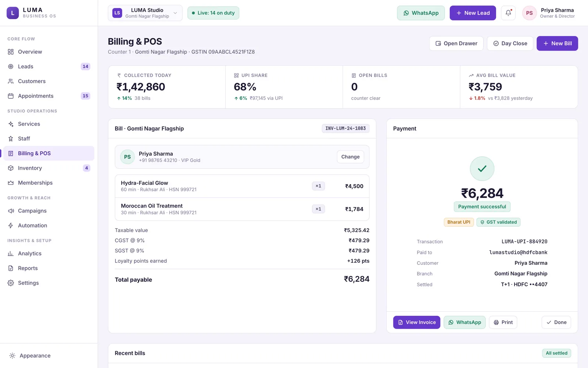Click the GST validated badge
The width and height of the screenshot is (588, 368).
click(498, 222)
